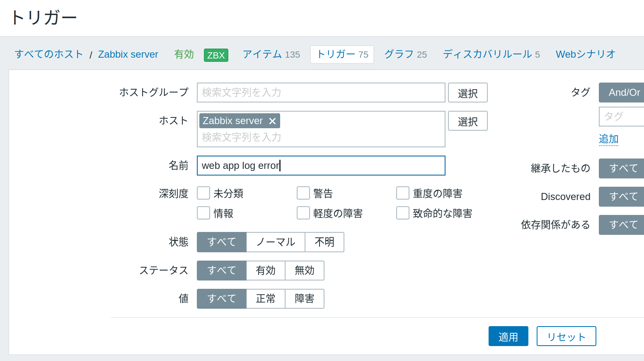
Task: Check the 未分類 severity box
Action: (203, 193)
